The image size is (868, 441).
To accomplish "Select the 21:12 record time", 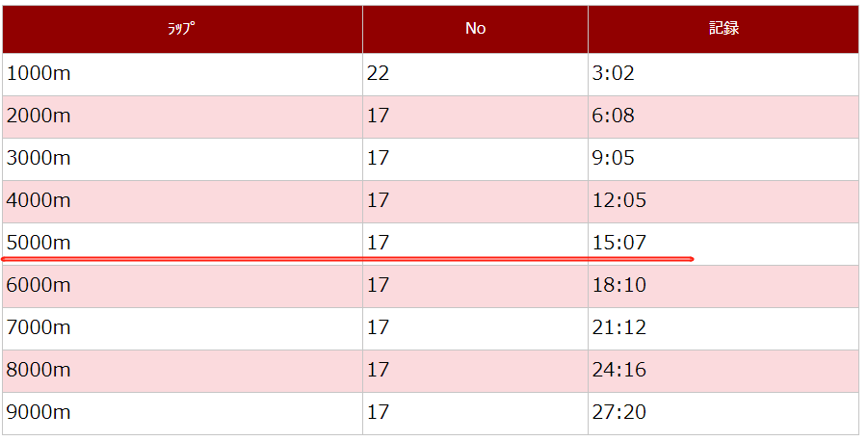I will tap(619, 328).
